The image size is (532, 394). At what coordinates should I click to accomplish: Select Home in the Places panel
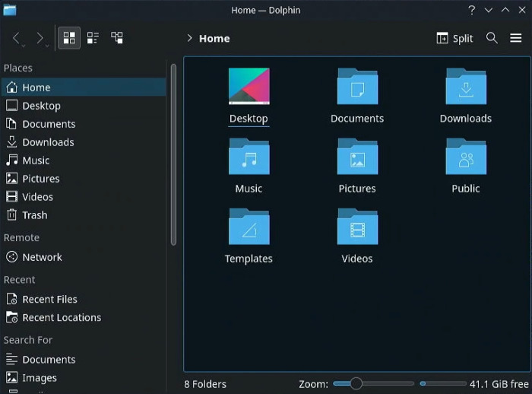(x=84, y=87)
